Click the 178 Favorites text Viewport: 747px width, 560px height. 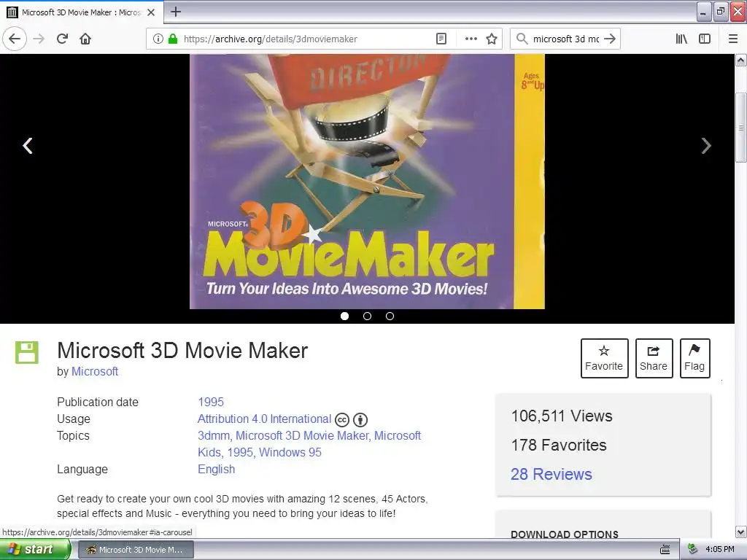(559, 446)
